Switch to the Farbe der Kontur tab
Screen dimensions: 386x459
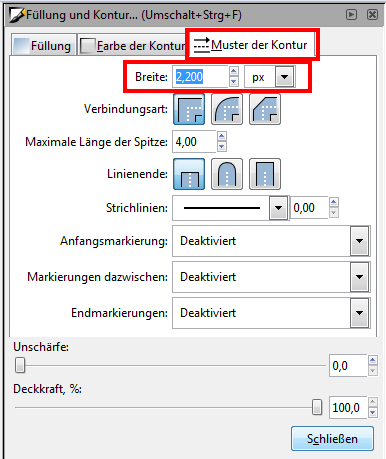[x=133, y=46]
